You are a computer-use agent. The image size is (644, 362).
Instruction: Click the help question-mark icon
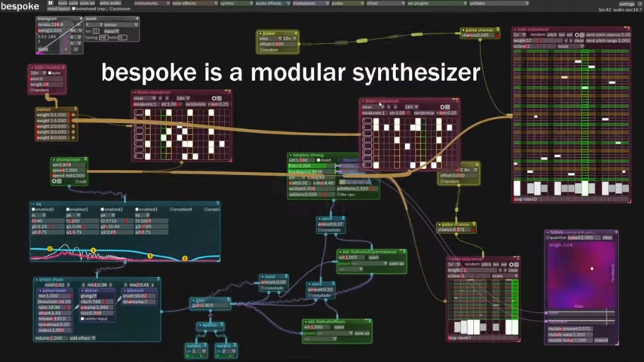click(x=640, y=4)
